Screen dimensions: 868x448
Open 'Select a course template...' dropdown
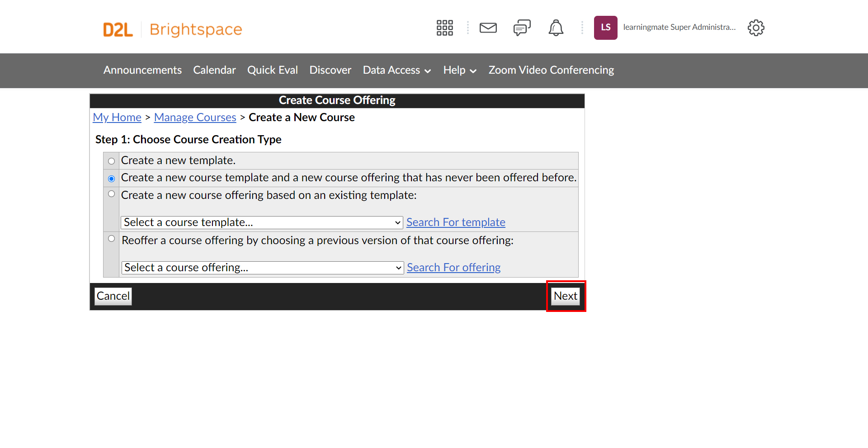pyautogui.click(x=262, y=222)
